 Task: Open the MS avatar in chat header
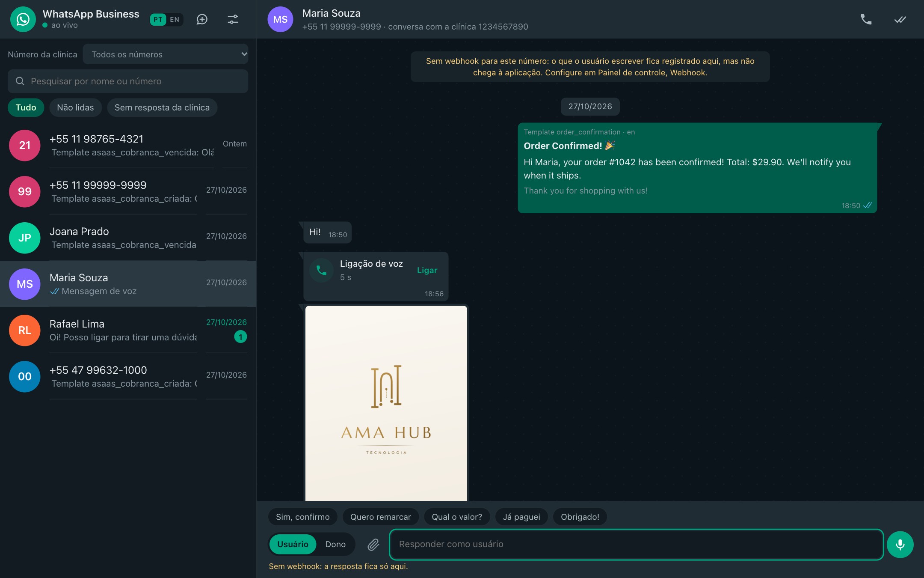[280, 19]
